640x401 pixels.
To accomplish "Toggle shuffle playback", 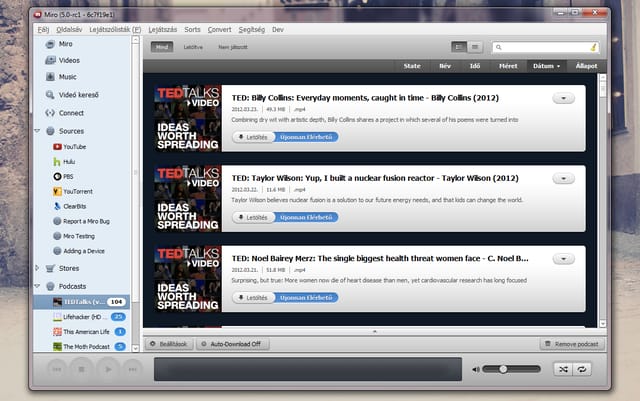I will click(563, 369).
